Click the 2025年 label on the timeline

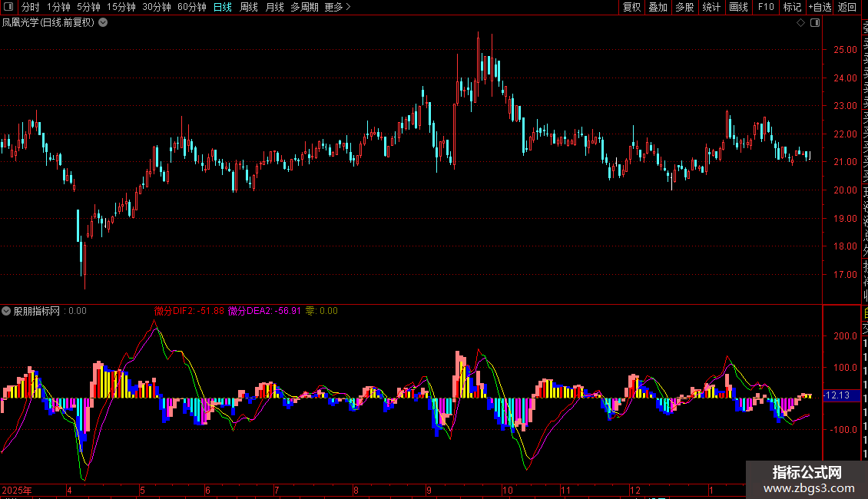point(18,490)
